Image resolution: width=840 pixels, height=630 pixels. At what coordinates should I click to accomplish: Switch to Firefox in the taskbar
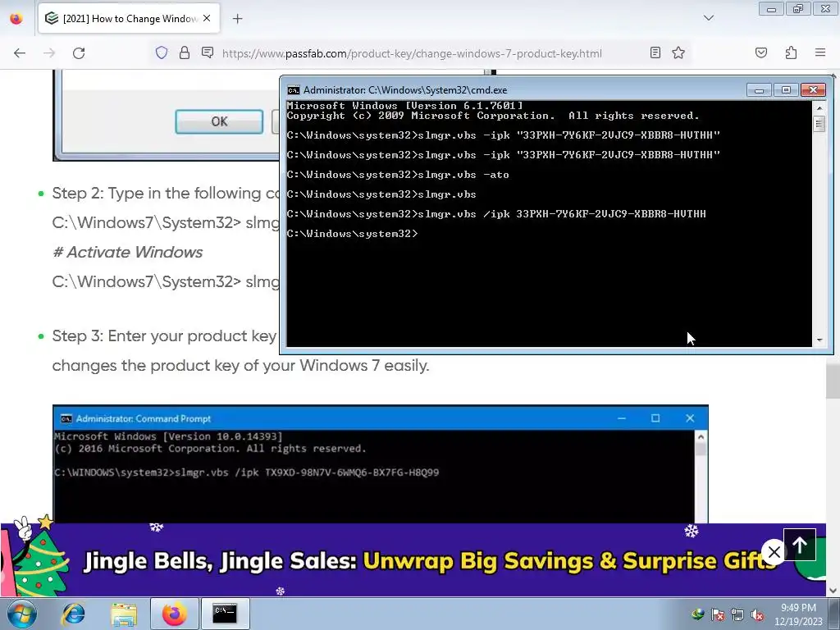[174, 614]
